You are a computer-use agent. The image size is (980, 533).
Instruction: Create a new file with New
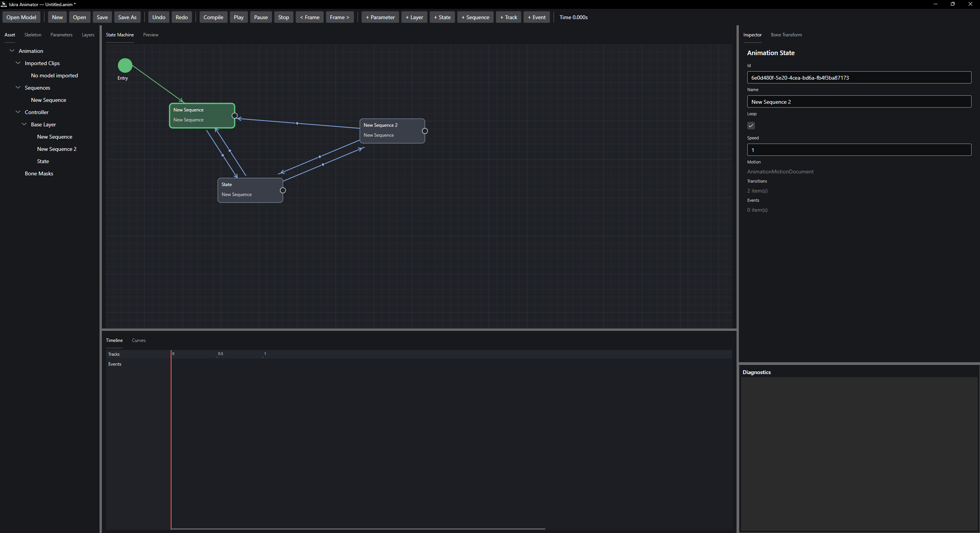click(57, 17)
